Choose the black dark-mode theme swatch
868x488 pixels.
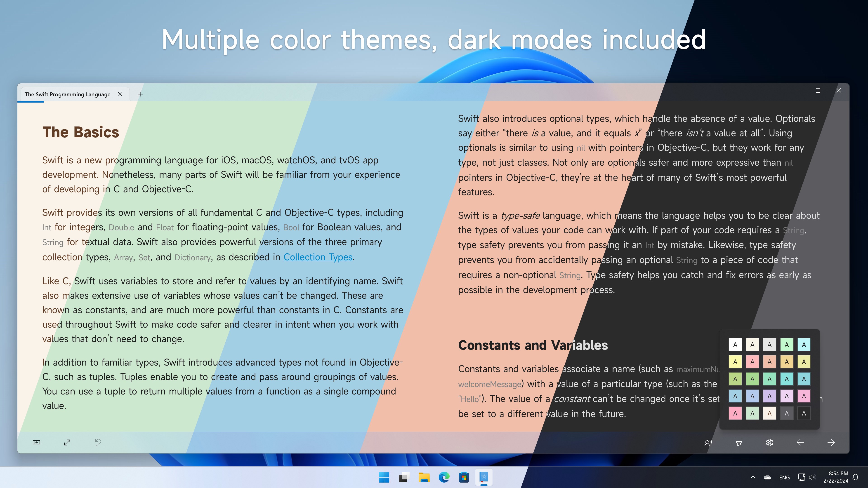pos(804,413)
